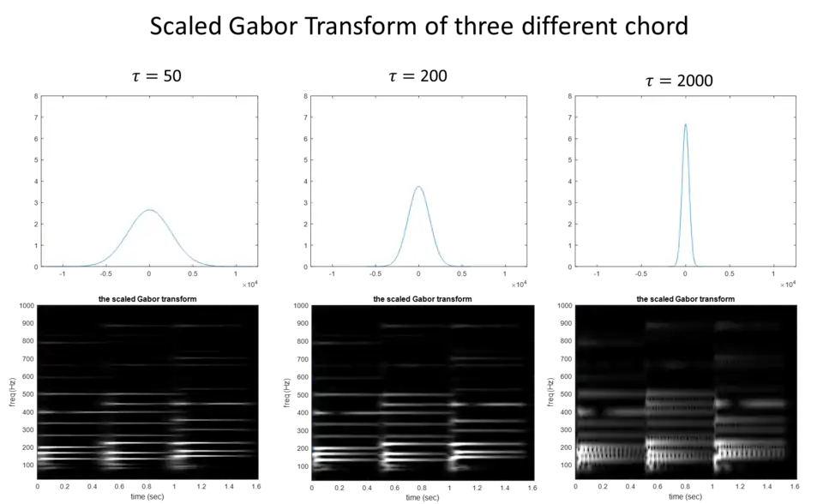This screenshot has height=504, width=823.
Task: Click the center x-axis tick of the top-middle plot
Action: point(418,277)
